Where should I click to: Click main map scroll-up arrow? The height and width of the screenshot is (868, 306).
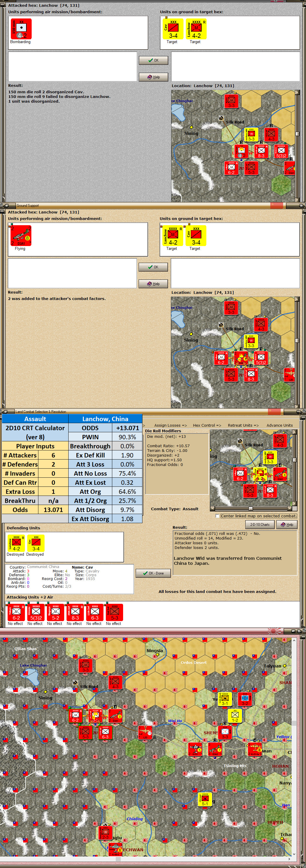pyautogui.click(x=294, y=640)
